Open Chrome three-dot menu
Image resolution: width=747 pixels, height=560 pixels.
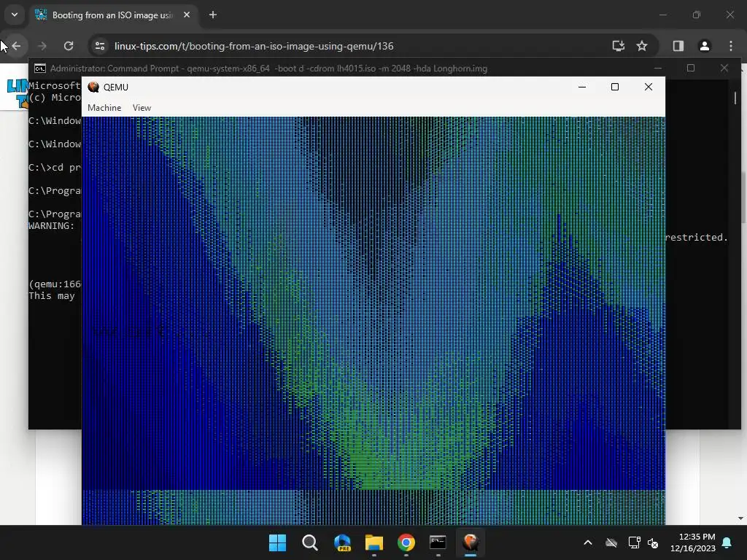731,46
